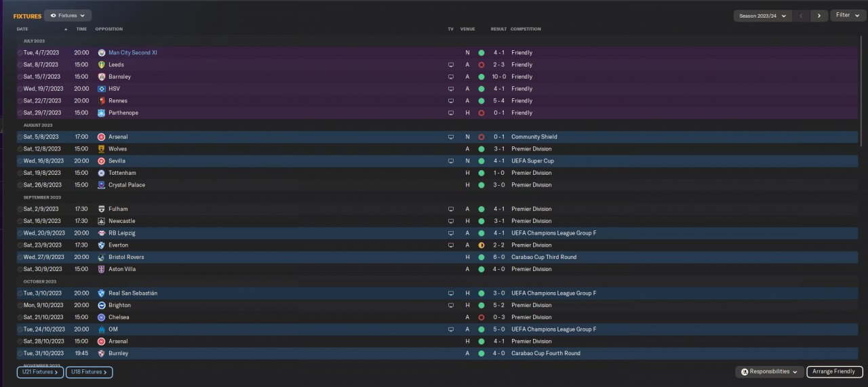
Task: Click the RB Leipzig club logo
Action: [102, 233]
